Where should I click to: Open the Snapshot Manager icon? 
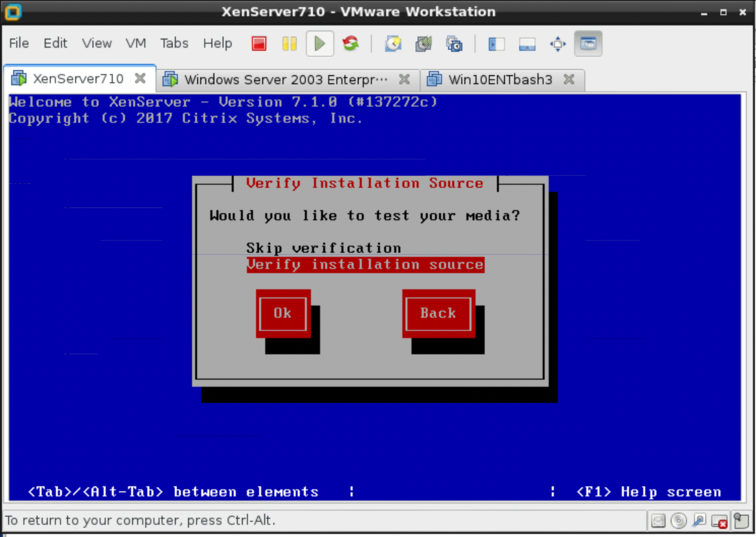point(454,44)
